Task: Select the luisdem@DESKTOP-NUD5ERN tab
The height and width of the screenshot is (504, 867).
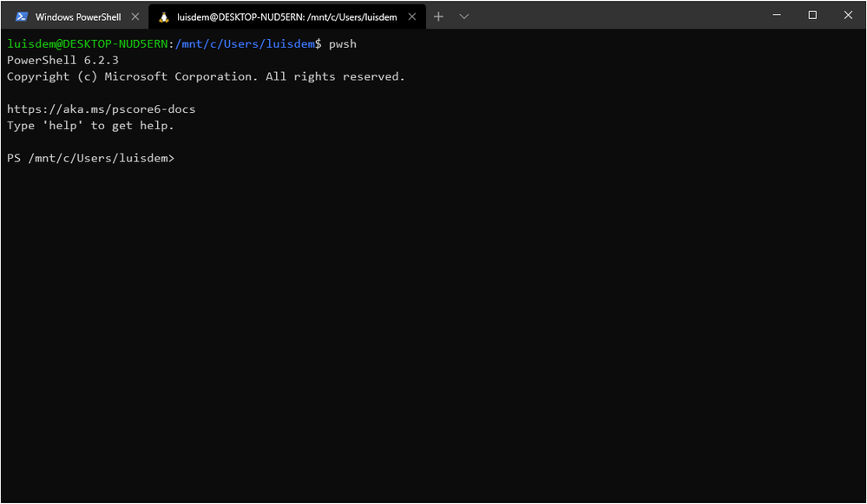Action: (x=287, y=16)
